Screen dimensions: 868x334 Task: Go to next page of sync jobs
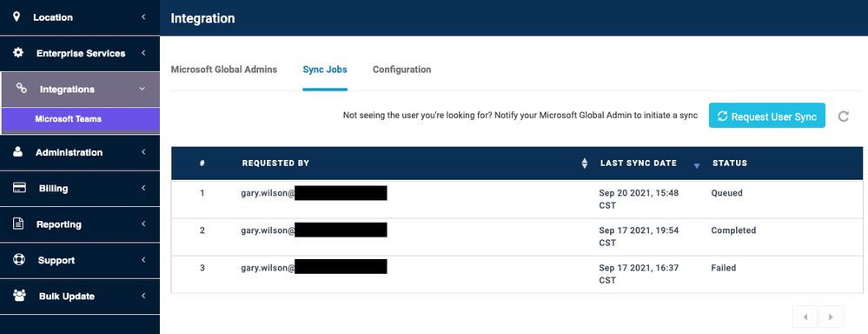click(x=831, y=317)
